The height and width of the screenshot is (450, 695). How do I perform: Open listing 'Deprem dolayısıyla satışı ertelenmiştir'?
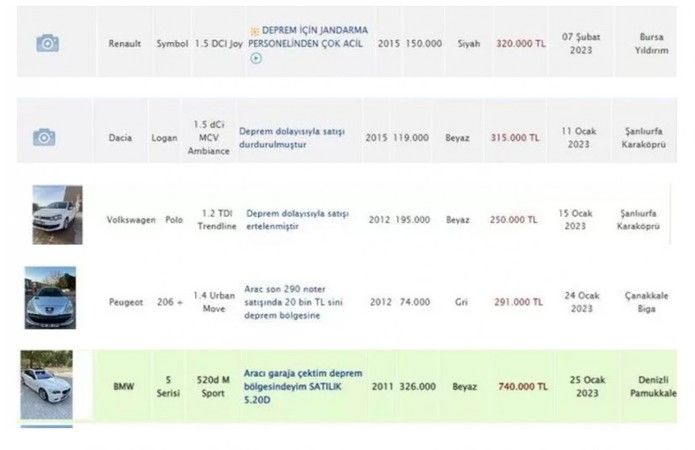tap(297, 220)
